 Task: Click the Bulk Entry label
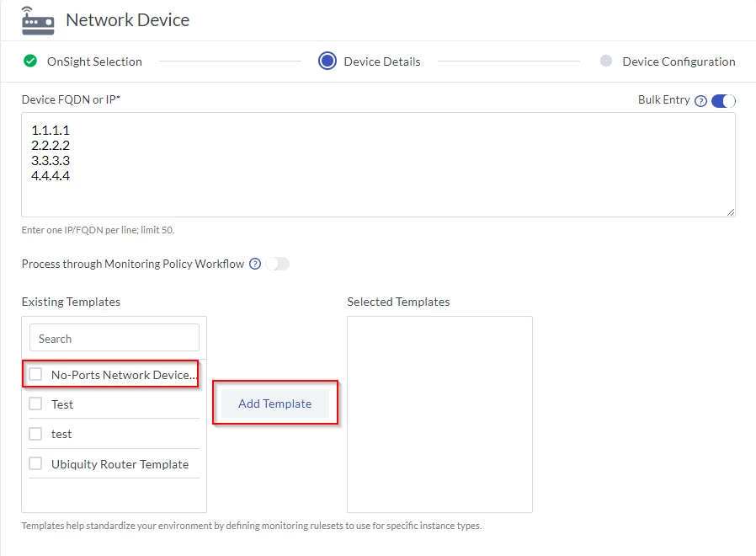(x=664, y=99)
